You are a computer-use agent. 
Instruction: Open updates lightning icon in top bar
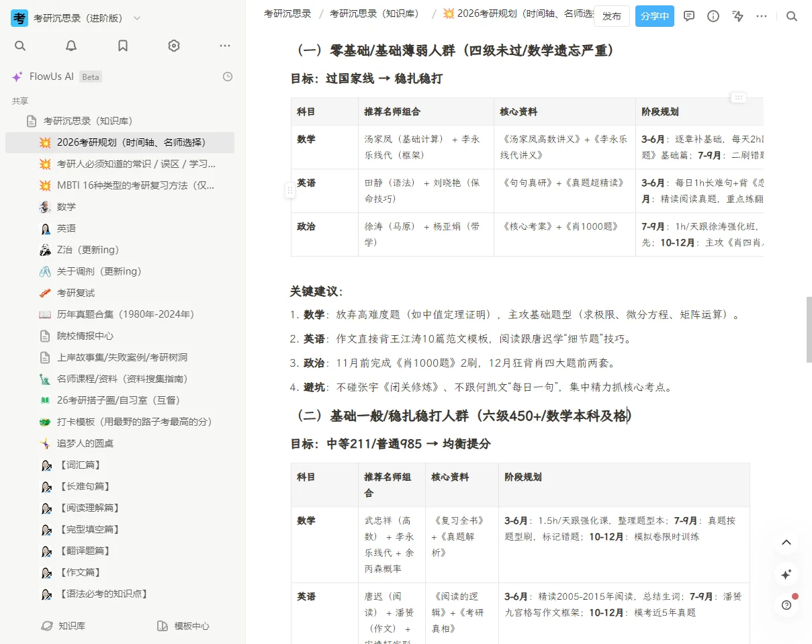point(738,16)
